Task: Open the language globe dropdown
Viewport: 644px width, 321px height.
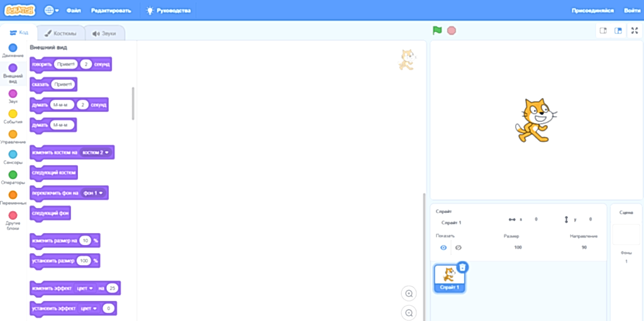Action: pyautogui.click(x=52, y=10)
